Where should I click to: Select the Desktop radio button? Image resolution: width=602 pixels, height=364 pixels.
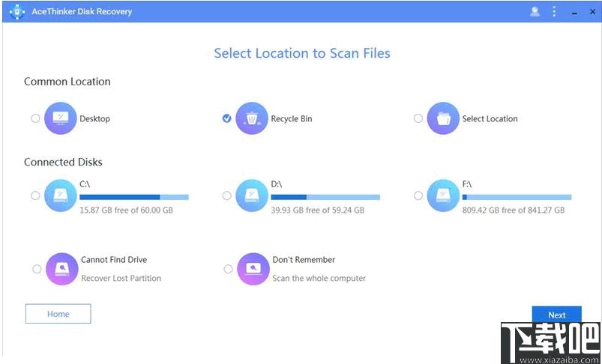pos(35,118)
